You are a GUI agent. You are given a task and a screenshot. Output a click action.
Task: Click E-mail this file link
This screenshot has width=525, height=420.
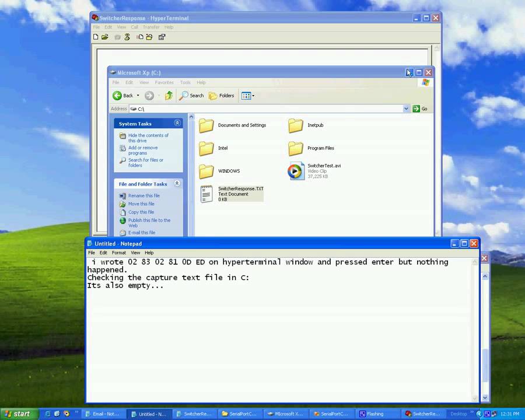[142, 232]
